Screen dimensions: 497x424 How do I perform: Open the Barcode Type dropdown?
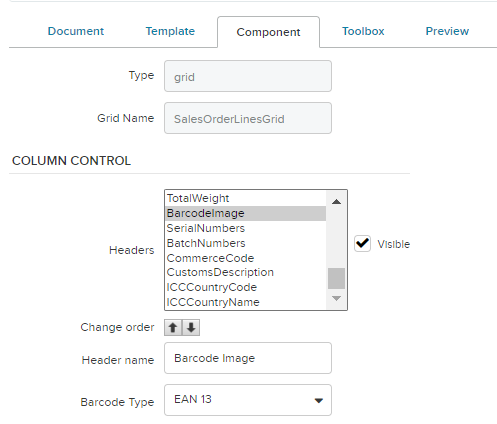click(x=248, y=400)
